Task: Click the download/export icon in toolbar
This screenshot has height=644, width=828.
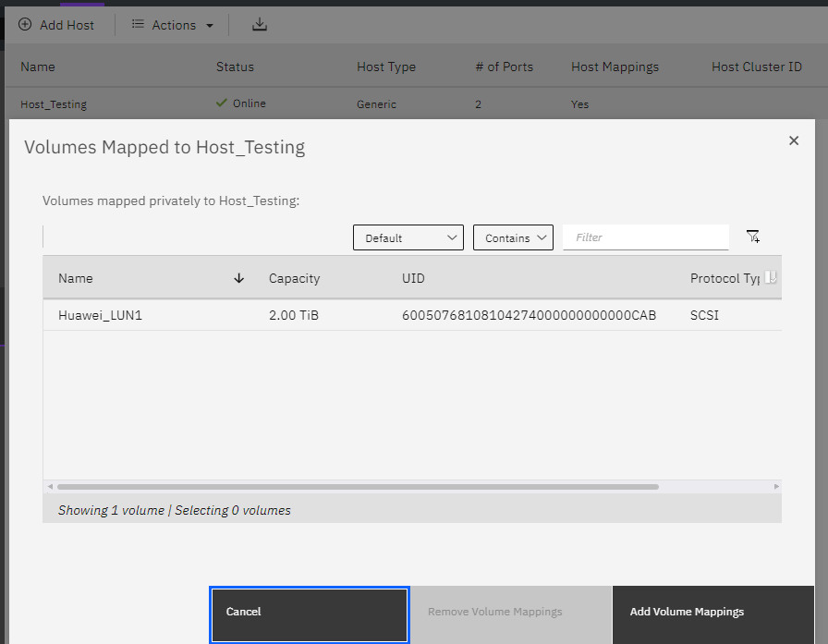Action: (260, 25)
